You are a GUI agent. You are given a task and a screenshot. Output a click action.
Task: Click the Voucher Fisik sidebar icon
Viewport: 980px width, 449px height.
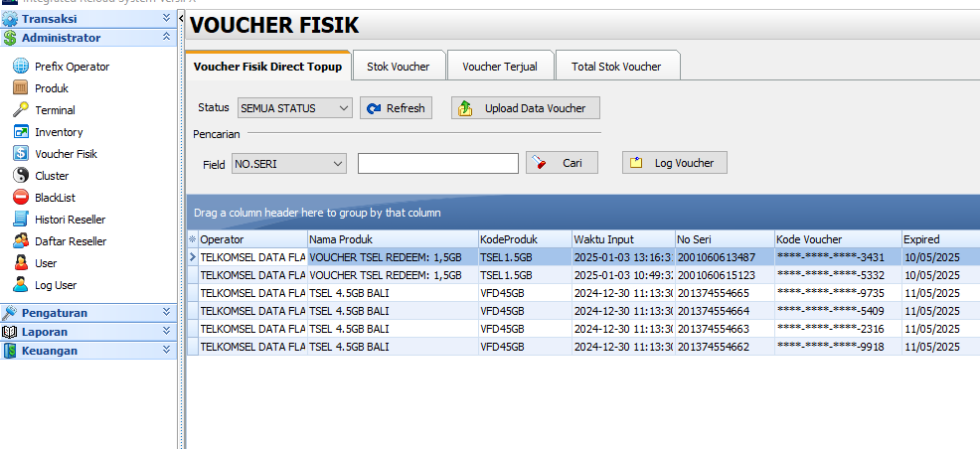coord(21,154)
